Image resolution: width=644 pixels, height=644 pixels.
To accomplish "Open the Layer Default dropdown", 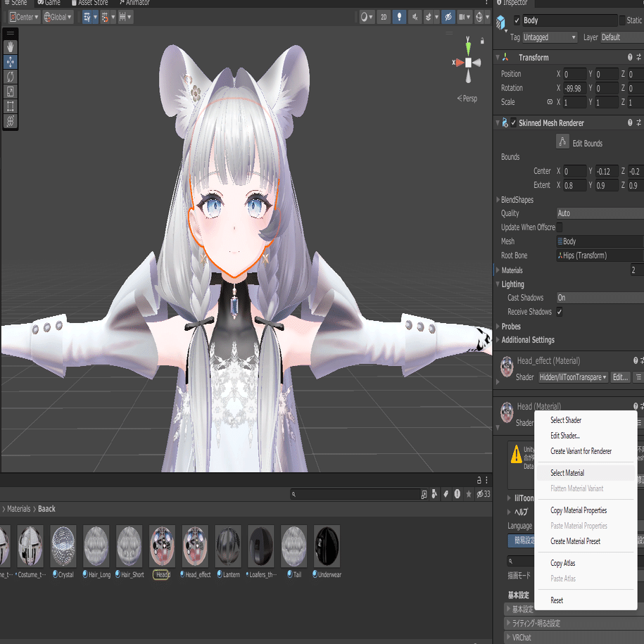I will [621, 37].
